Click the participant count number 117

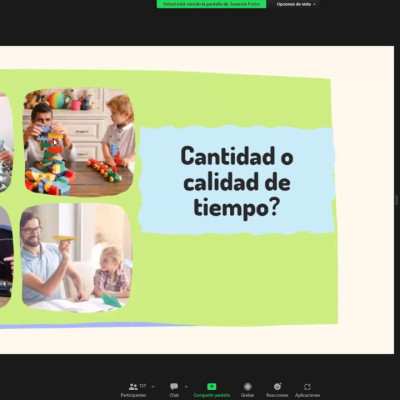(x=143, y=386)
